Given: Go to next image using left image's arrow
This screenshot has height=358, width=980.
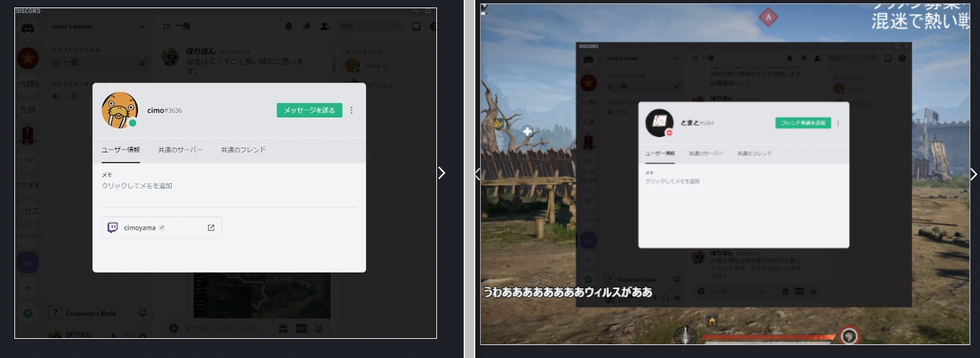Looking at the screenshot, I should tap(442, 173).
